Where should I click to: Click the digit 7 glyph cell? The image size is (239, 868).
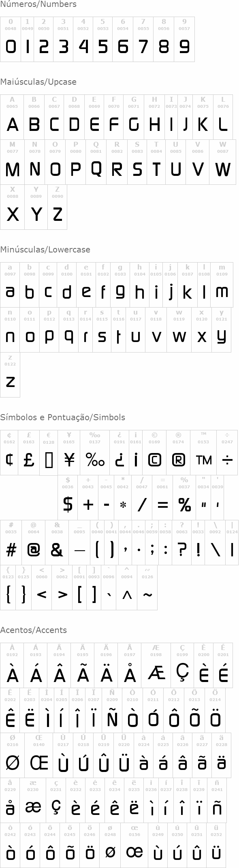pos(143,39)
